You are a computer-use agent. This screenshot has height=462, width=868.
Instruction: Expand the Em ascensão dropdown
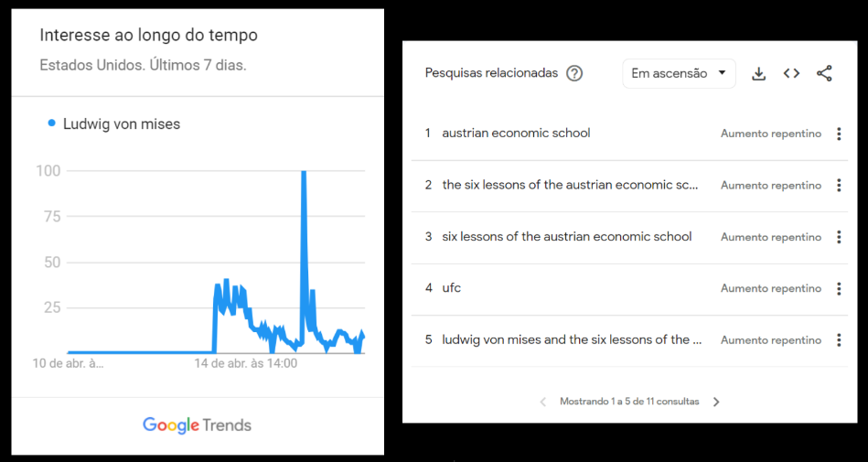tap(679, 74)
